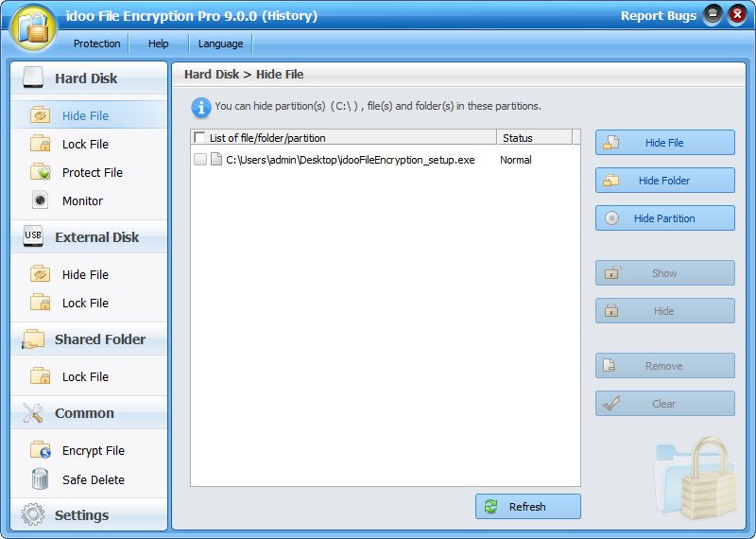Click the Hide Partition button
The width and height of the screenshot is (756, 539).
(665, 218)
